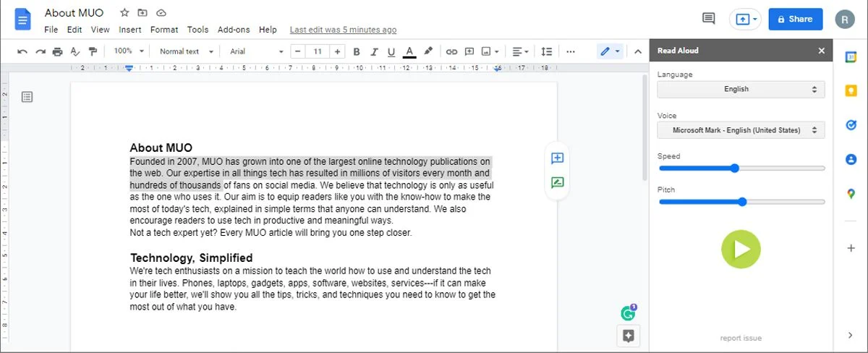This screenshot has height=353, width=868.
Task: Redo the last action
Action: pos(41,51)
